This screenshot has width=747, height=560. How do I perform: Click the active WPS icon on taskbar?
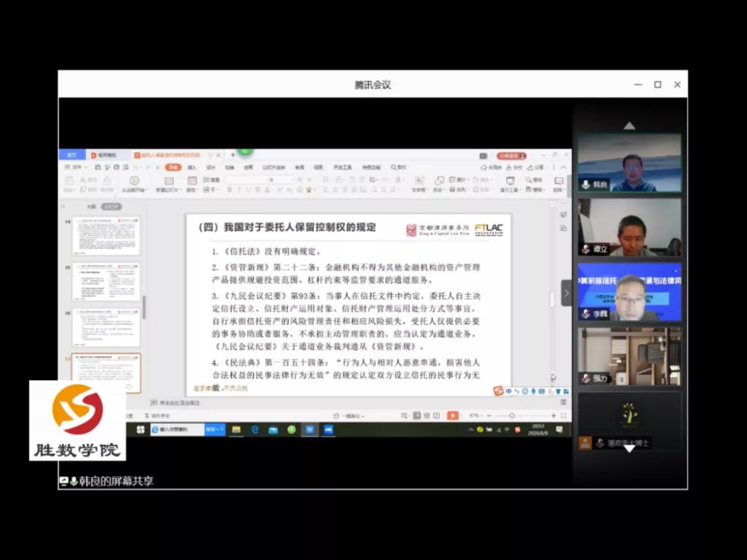(310, 429)
